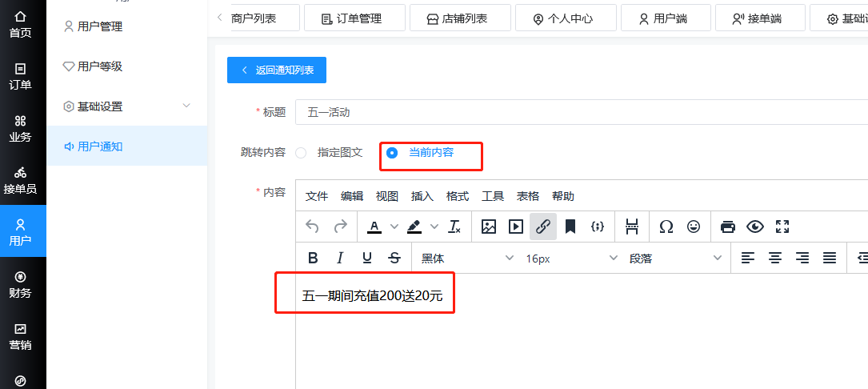Insert code sample with braces icon

[x=598, y=226]
